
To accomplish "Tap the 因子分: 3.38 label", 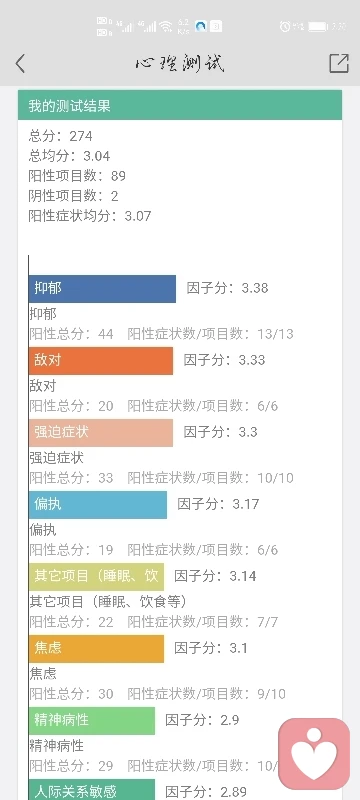I will (227, 288).
